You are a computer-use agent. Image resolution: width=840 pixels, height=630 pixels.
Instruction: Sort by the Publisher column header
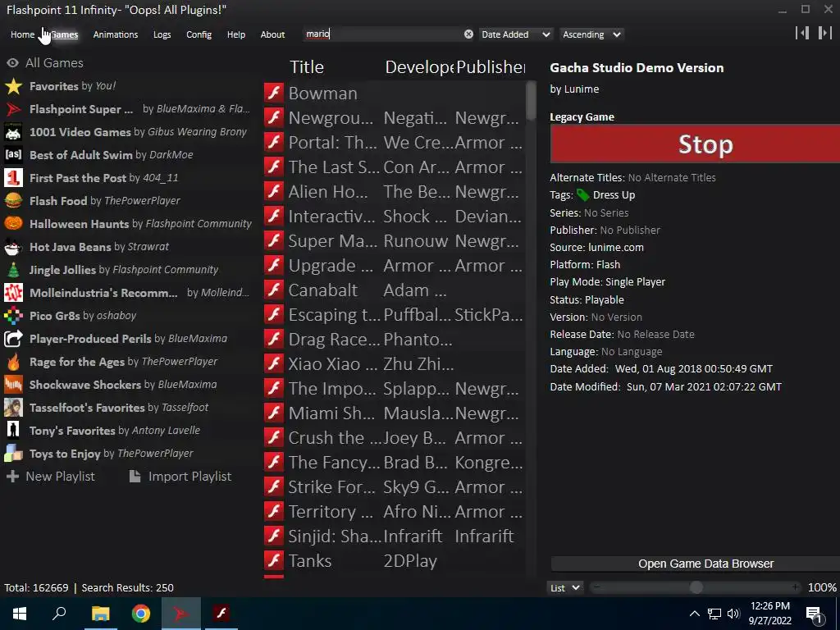[491, 67]
